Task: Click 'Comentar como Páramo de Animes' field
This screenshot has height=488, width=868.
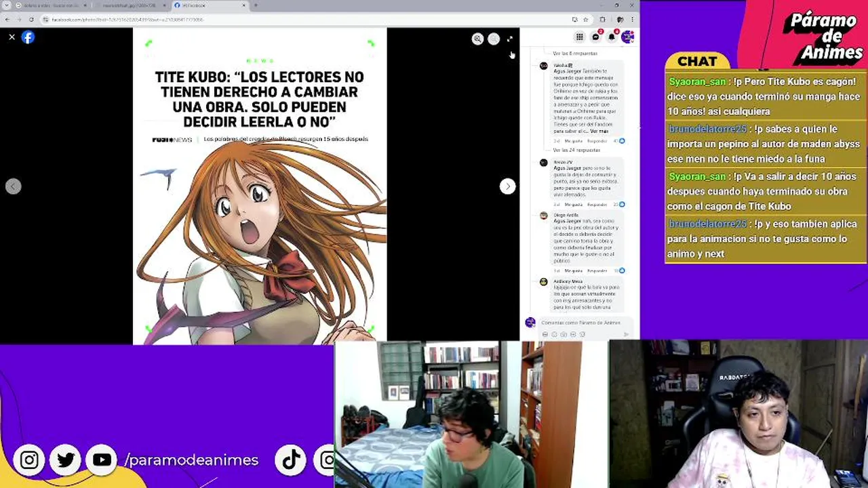Action: click(x=586, y=323)
